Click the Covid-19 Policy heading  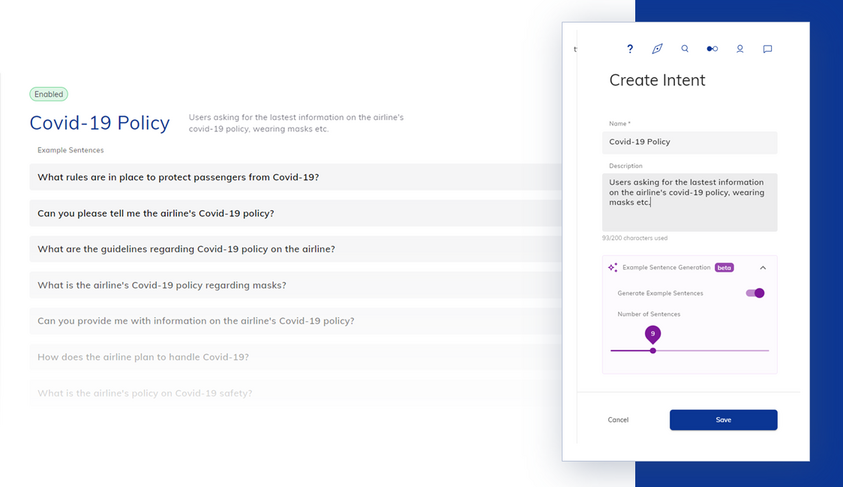click(x=99, y=123)
